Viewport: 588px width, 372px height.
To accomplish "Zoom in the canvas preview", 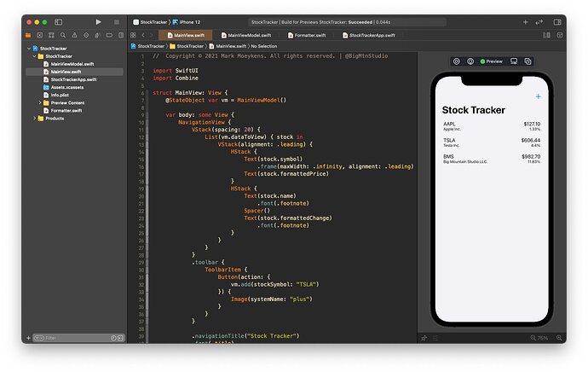I will (x=559, y=338).
